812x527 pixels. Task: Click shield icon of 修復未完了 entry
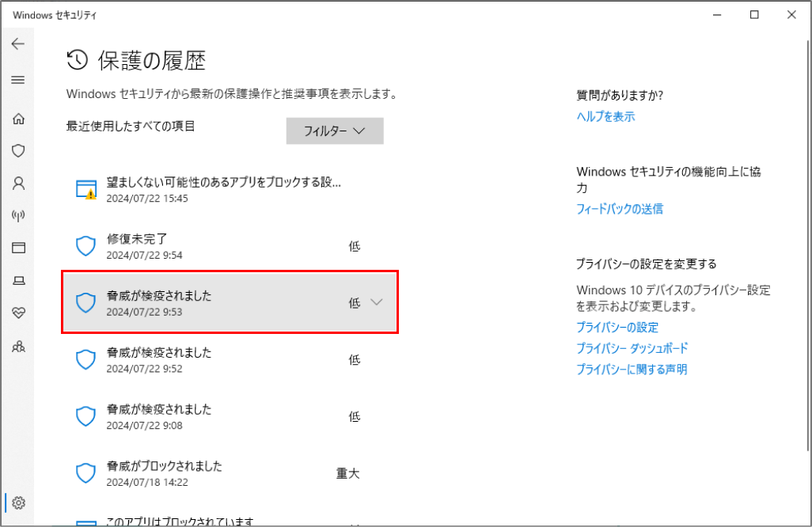click(86, 246)
